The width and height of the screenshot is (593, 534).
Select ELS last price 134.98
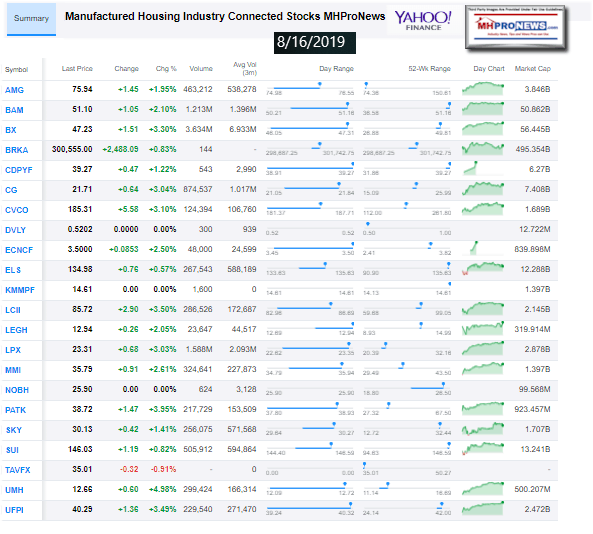pyautogui.click(x=80, y=269)
